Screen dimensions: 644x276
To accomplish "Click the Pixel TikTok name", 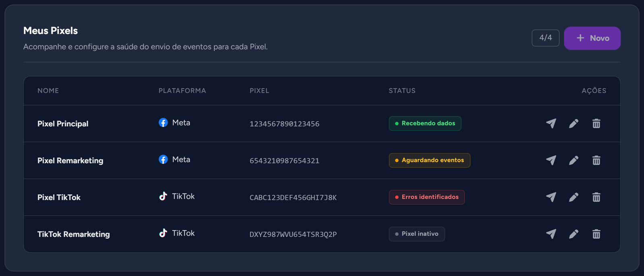I will 59,197.
